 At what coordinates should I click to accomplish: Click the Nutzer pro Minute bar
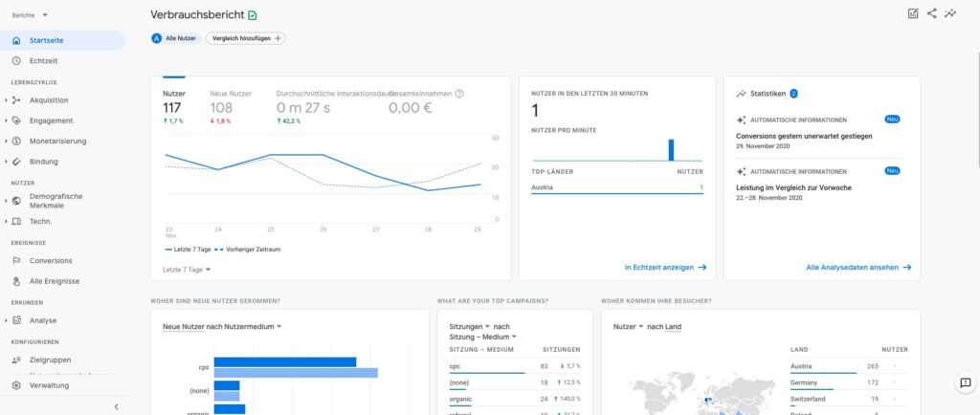point(671,150)
